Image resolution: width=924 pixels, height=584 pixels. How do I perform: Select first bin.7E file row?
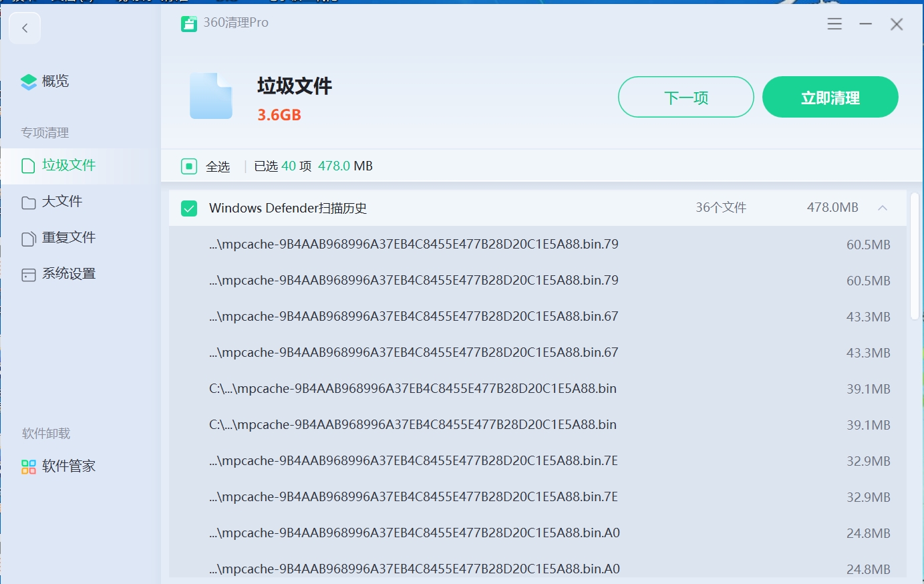[x=538, y=461]
